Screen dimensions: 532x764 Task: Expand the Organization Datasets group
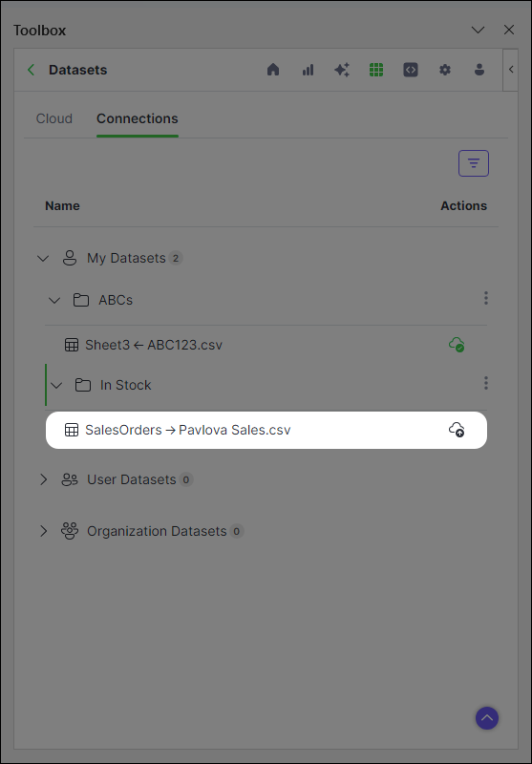coord(43,531)
